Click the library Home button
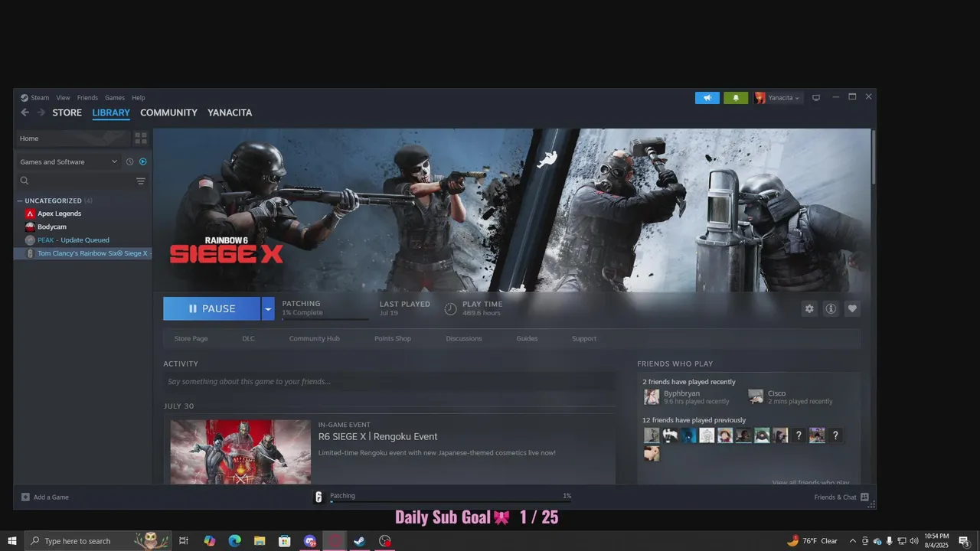Viewport: 980px width, 551px height. point(72,138)
